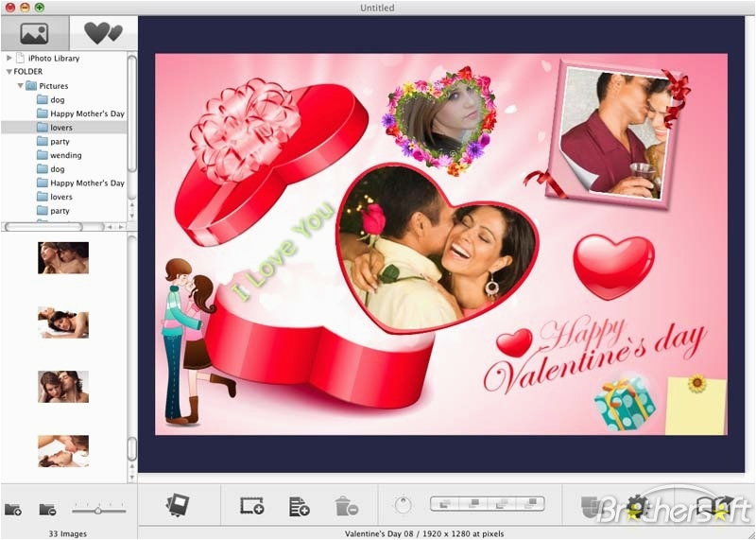The image size is (756, 540).
Task: Collapse the Pictures folder tree
Action: point(20,86)
